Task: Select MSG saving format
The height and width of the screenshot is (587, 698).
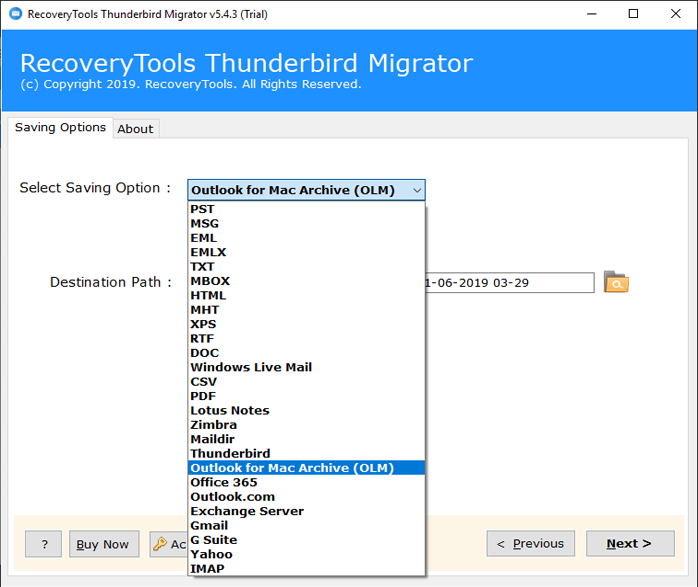Action: pos(306,223)
